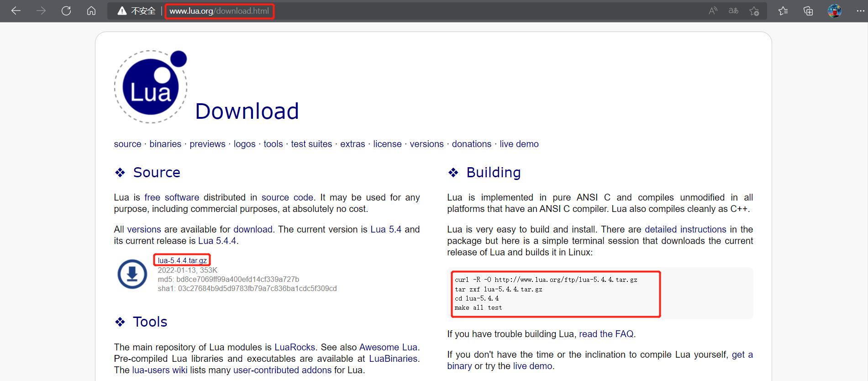This screenshot has height=381, width=868.
Task: Open the LuaRocks link
Action: pos(295,347)
